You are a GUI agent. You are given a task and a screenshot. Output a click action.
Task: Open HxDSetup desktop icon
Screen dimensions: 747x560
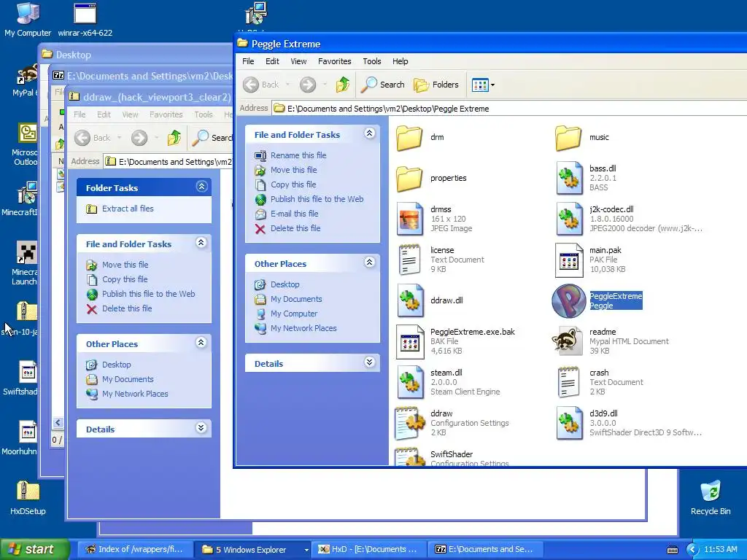tap(28, 498)
